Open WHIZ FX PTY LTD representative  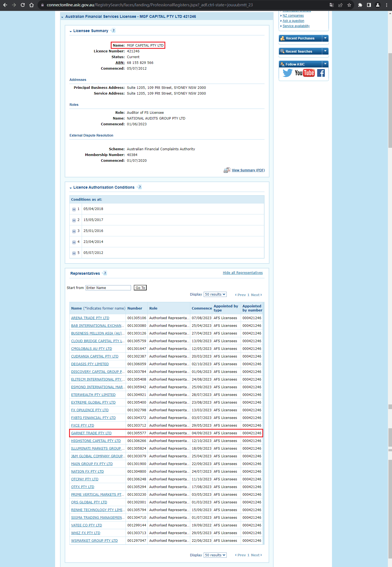click(x=86, y=533)
